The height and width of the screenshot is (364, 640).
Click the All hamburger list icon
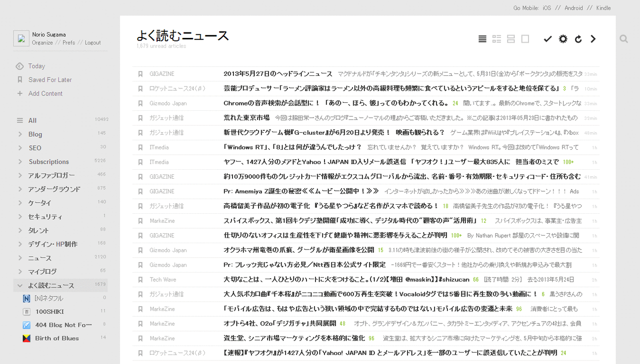pyautogui.click(x=20, y=120)
